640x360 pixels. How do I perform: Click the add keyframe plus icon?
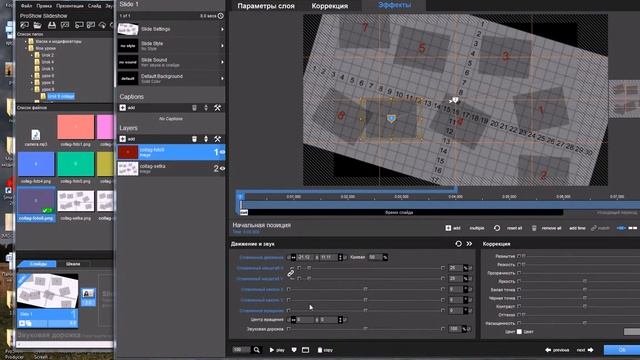coord(448,228)
